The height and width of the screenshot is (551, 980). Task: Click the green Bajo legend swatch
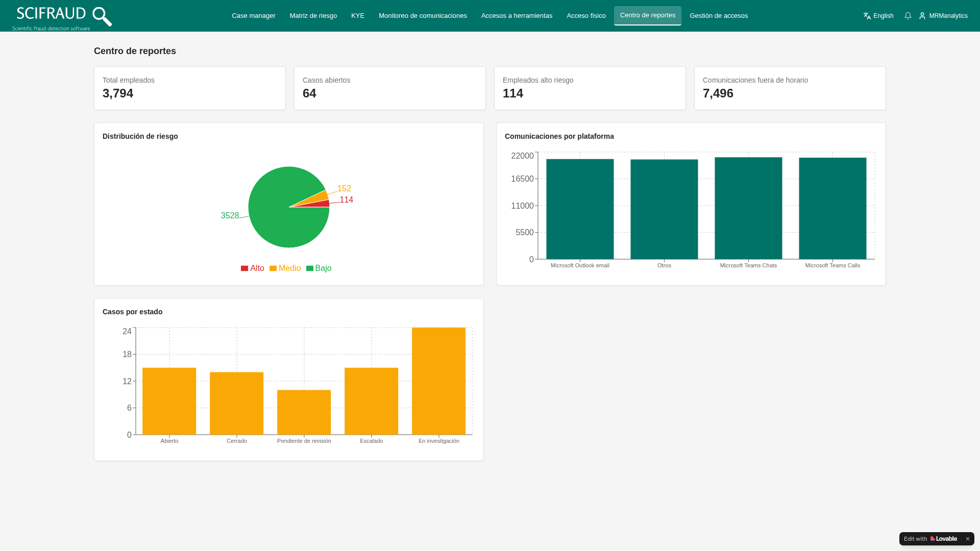pyautogui.click(x=310, y=268)
